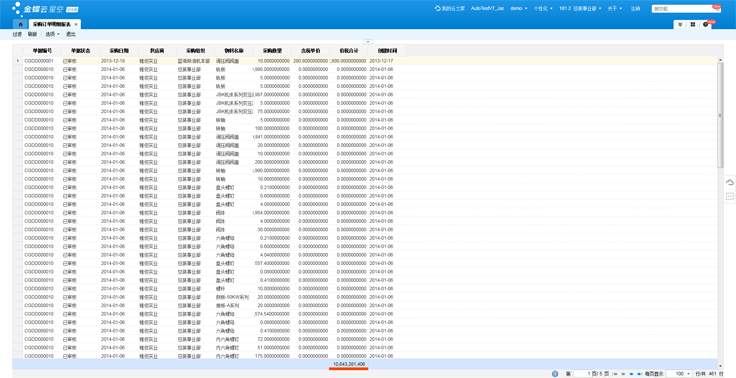Open the 101.2 总装事业部 organization dropdown
The height and width of the screenshot is (378, 736).
[581, 8]
